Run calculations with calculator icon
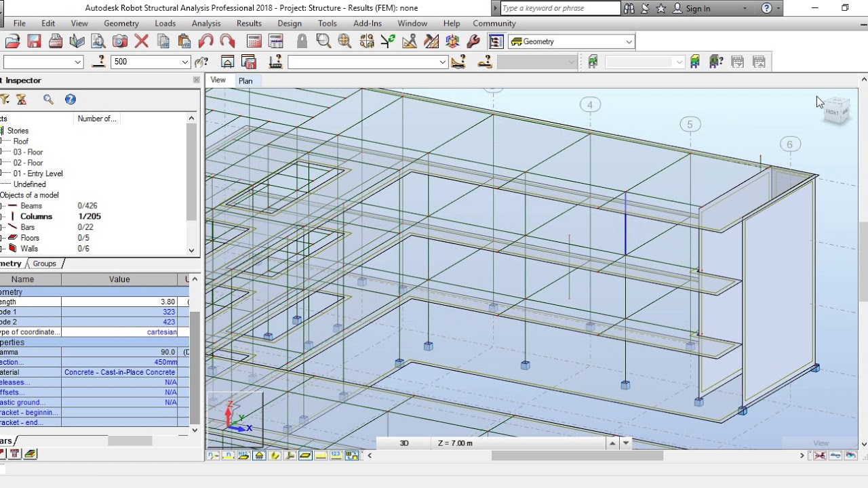Viewport: 868px width, 488px height. pos(254,41)
